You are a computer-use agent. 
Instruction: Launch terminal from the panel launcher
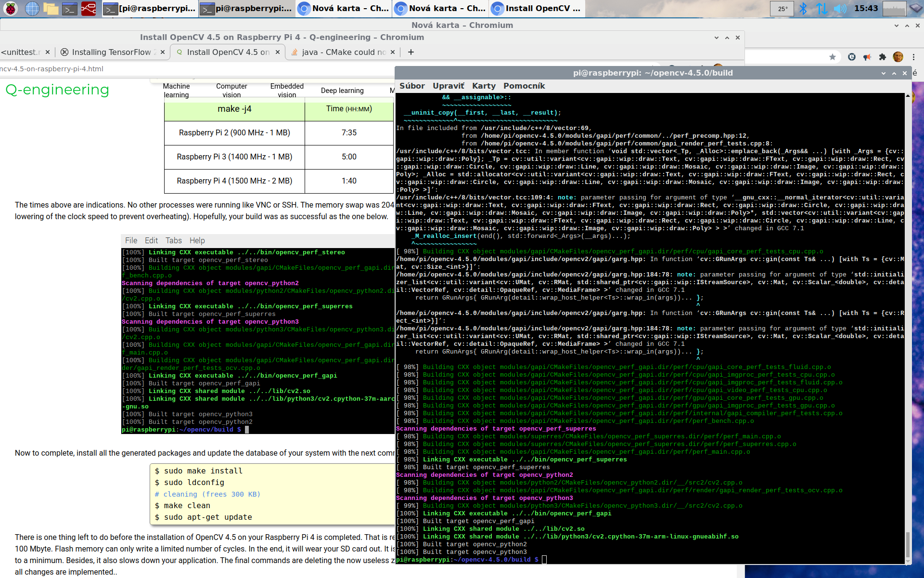pos(70,8)
